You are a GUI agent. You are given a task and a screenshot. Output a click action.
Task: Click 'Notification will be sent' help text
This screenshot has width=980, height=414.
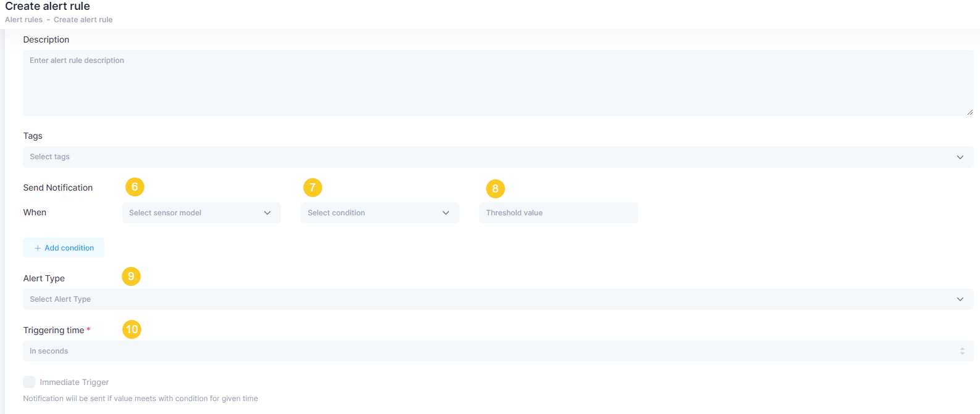pos(141,399)
